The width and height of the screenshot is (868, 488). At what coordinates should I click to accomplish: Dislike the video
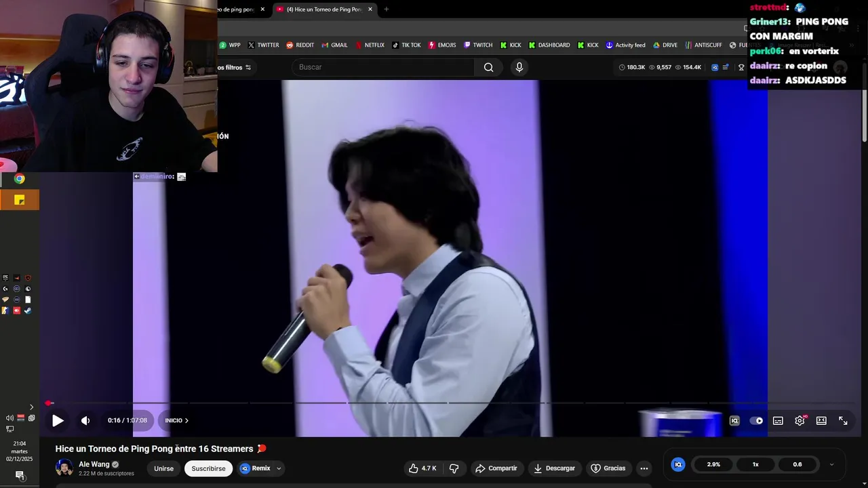[x=454, y=468]
